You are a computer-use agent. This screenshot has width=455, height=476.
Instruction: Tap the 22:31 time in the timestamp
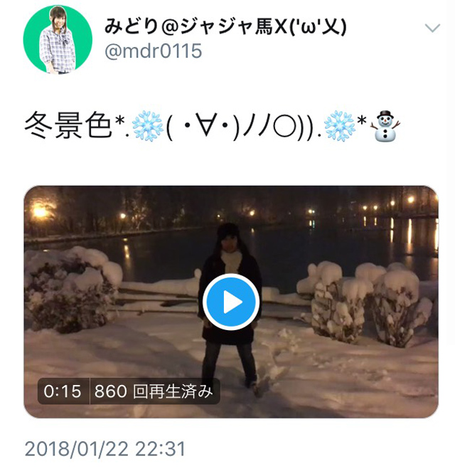click(x=160, y=449)
